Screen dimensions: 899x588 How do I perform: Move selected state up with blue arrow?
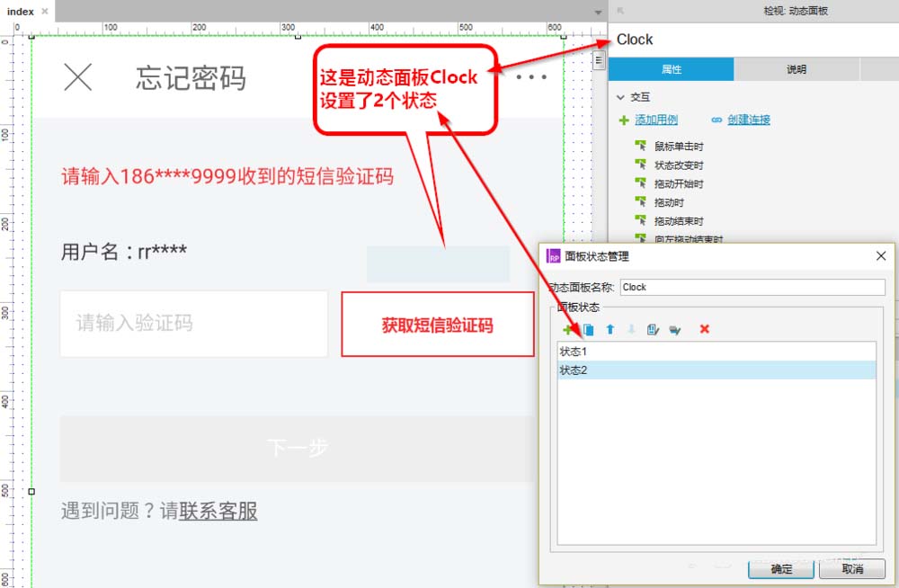tap(610, 329)
